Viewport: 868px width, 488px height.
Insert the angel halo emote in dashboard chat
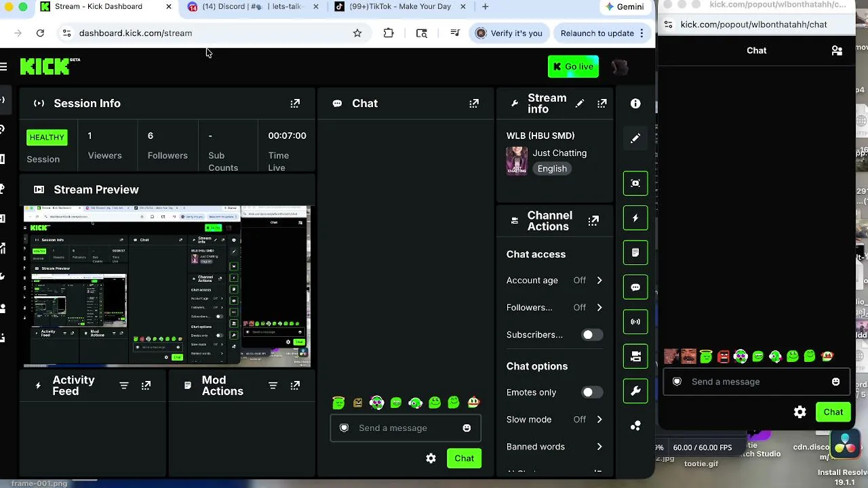pos(338,403)
